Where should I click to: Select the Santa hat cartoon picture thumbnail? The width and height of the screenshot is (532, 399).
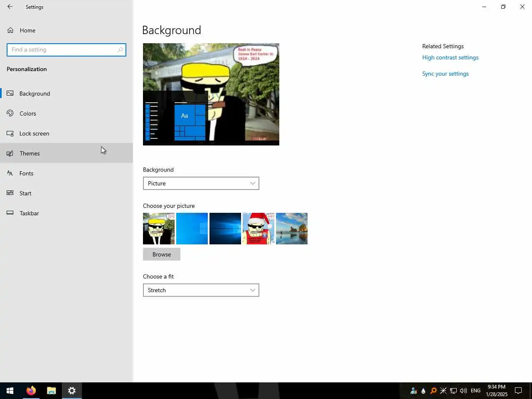[259, 229]
